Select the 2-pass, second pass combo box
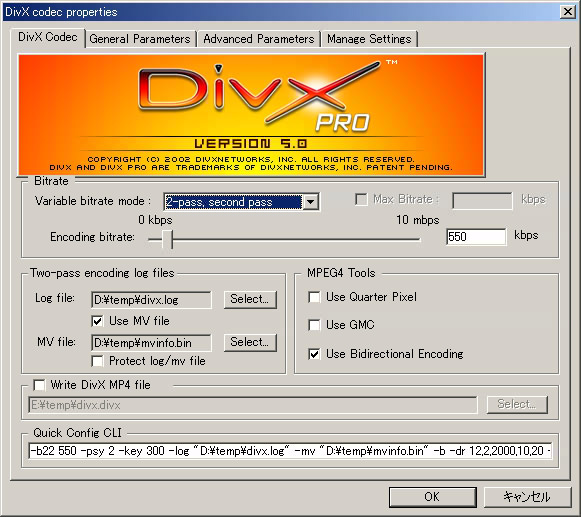Image resolution: width=581 pixels, height=517 pixels. (241, 202)
